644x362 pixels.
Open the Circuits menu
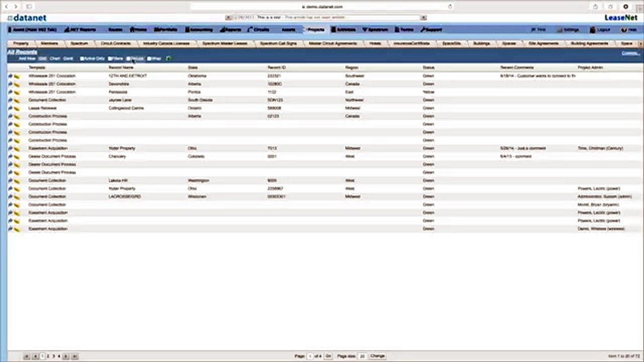(x=259, y=30)
